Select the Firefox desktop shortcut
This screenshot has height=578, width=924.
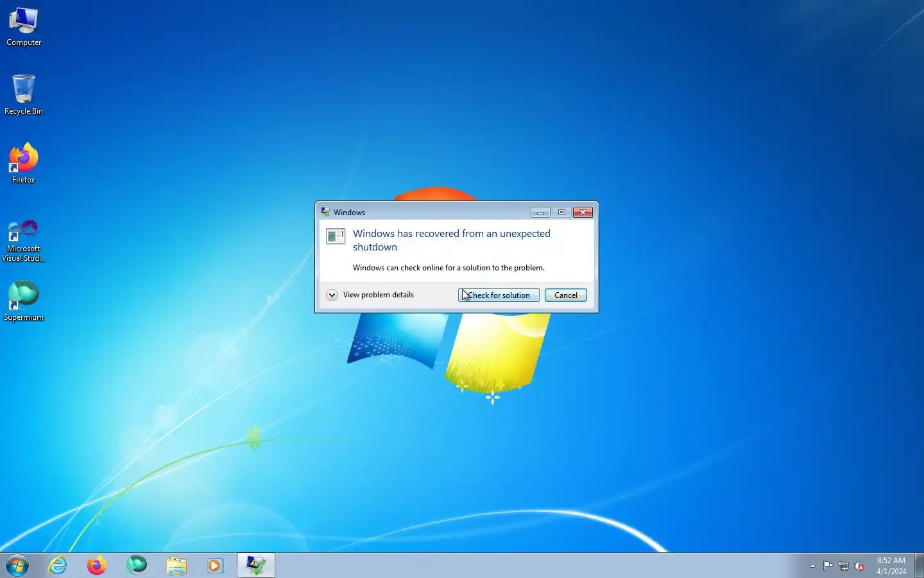pos(24,163)
